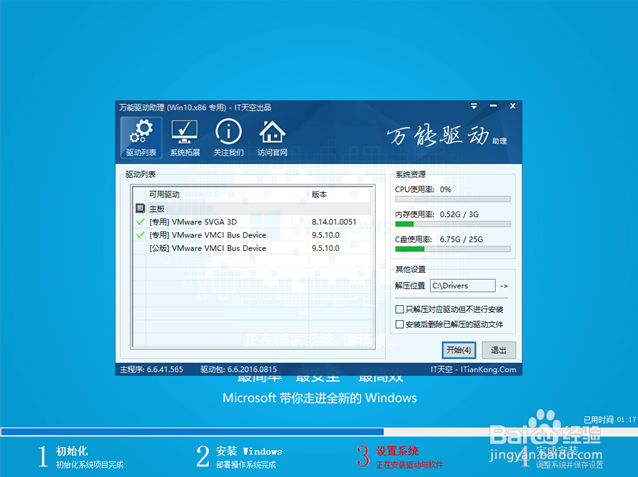The height and width of the screenshot is (477, 638).
Task: Click the installer overall progress bar
Action: [x=319, y=431]
